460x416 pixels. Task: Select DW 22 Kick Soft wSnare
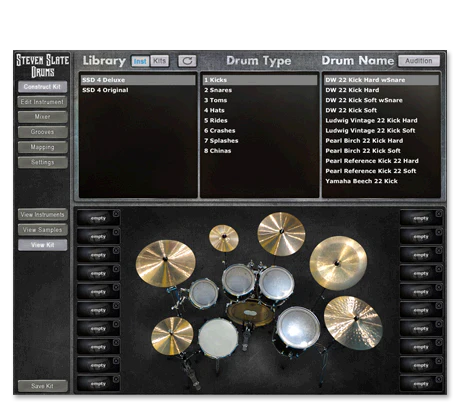(381, 100)
